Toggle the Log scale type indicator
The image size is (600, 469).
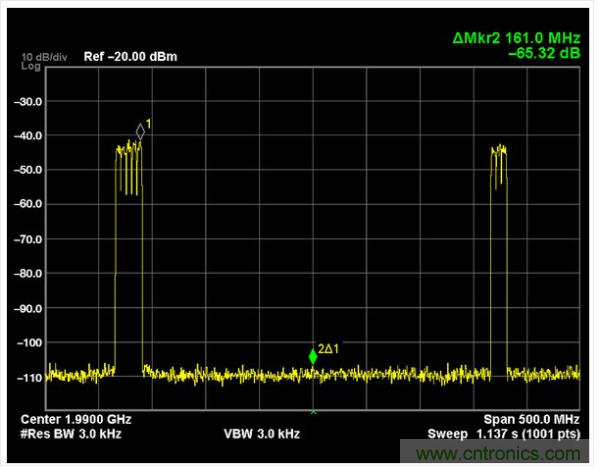click(29, 63)
